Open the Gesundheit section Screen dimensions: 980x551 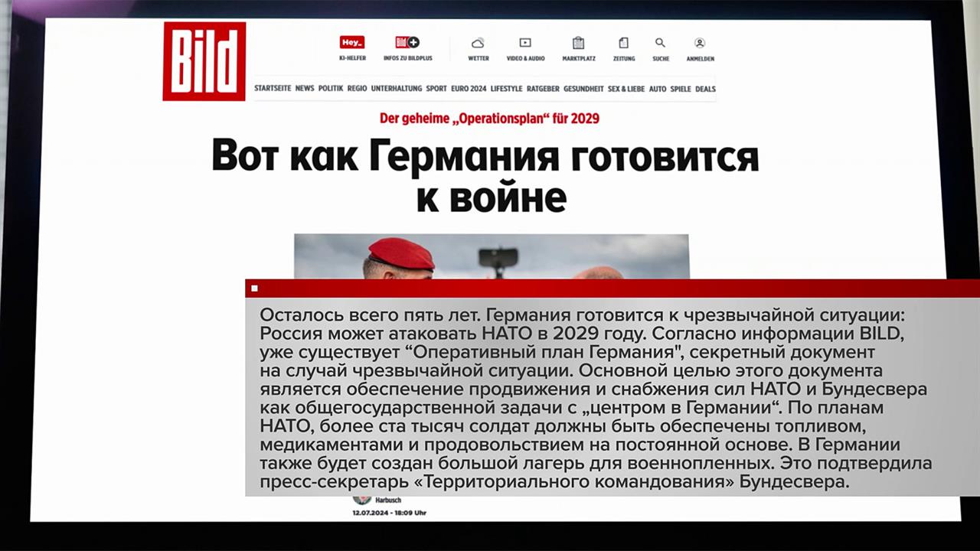coord(583,89)
